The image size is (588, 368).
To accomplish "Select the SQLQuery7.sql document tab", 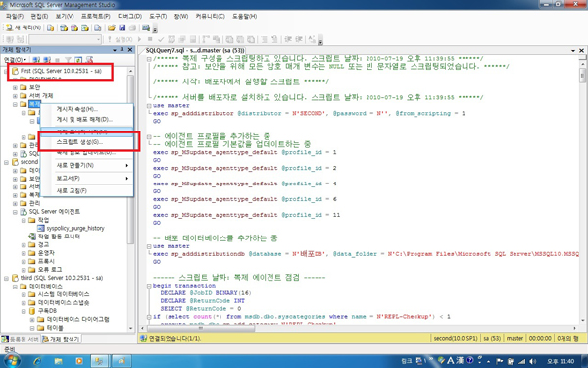I will pos(195,50).
